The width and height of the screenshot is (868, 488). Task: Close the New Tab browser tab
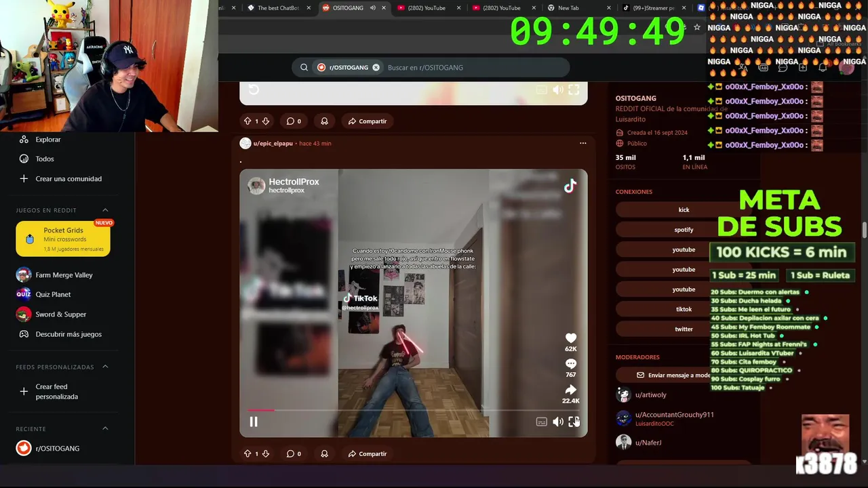608,8
